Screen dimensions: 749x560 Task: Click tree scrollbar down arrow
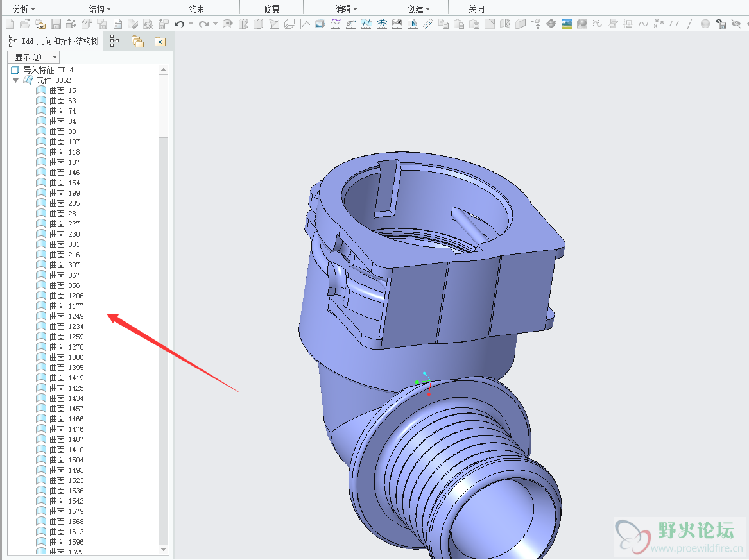(164, 550)
